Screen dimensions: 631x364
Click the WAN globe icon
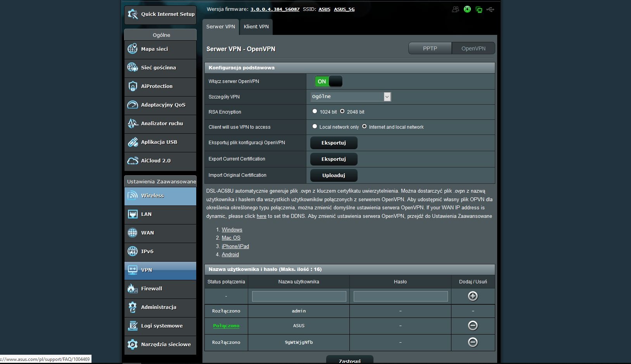(x=133, y=233)
